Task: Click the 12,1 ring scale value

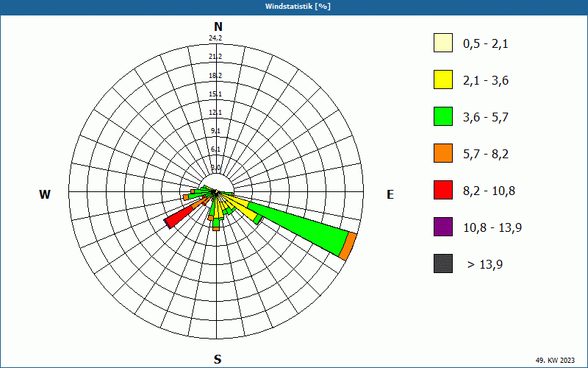Action: [215, 113]
